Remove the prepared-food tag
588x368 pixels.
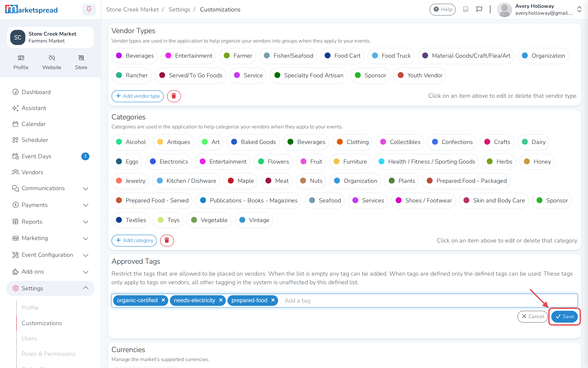(273, 300)
